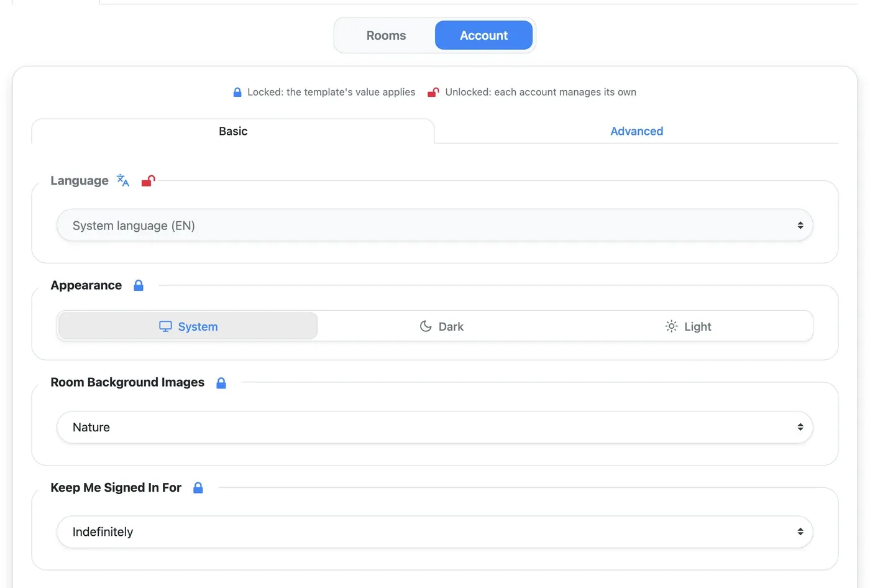Open the Nature background images dropdown
870x588 pixels.
coord(435,427)
